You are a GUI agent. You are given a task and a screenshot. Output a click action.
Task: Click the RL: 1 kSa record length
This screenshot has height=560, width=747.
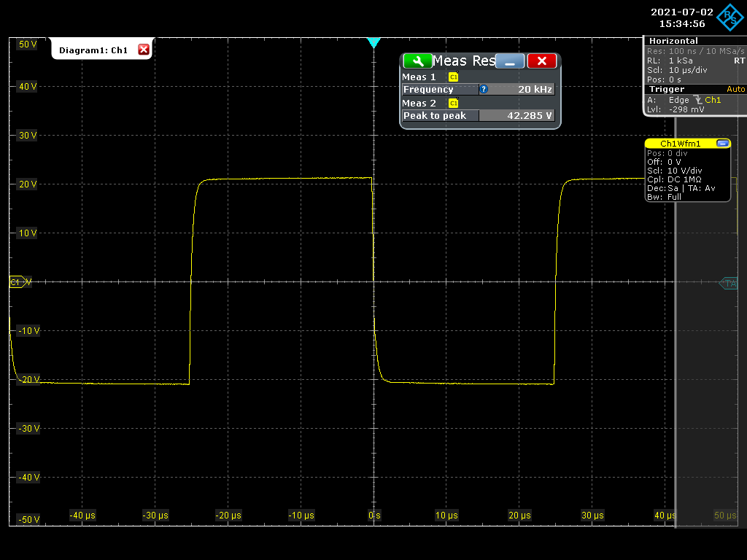coord(670,61)
